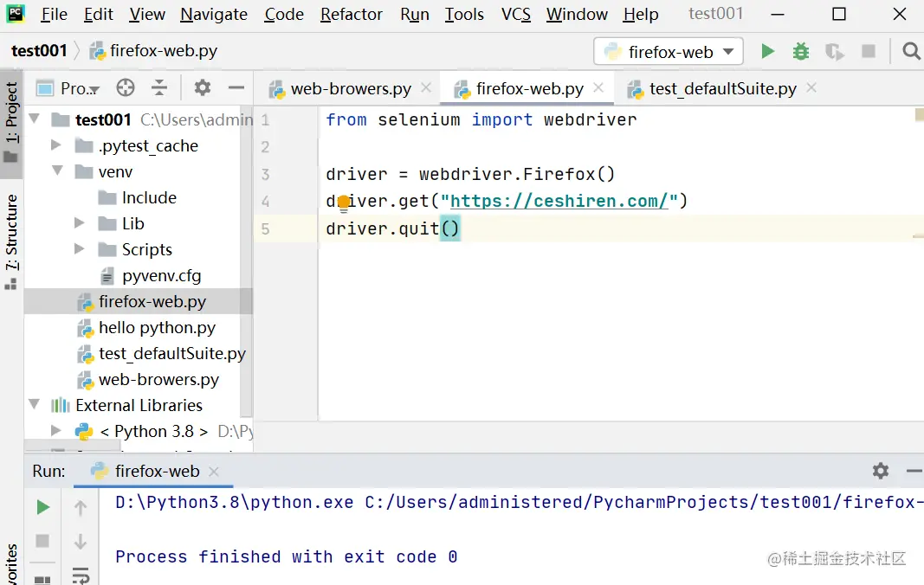Screen dimensions: 924x585
Task: Open the VCS menu
Action: pos(516,14)
